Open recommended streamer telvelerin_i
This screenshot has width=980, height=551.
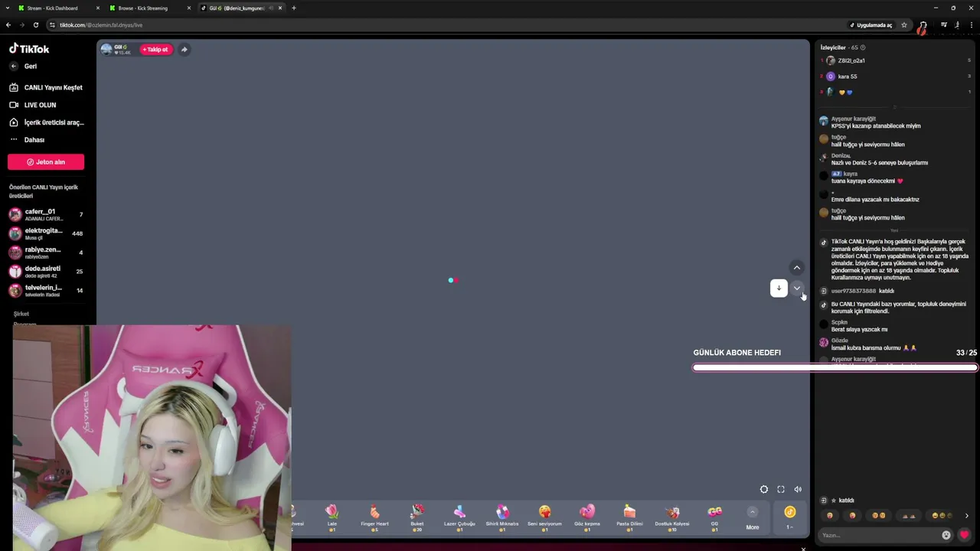pos(46,290)
